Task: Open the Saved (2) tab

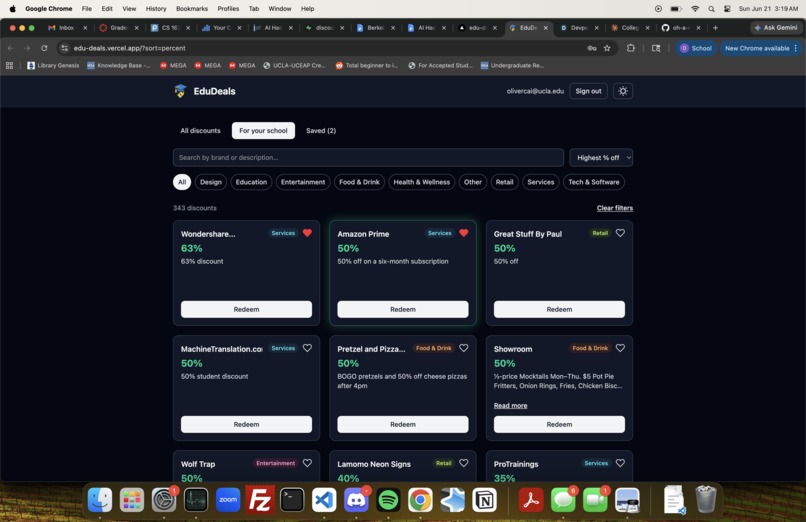Action: click(321, 130)
